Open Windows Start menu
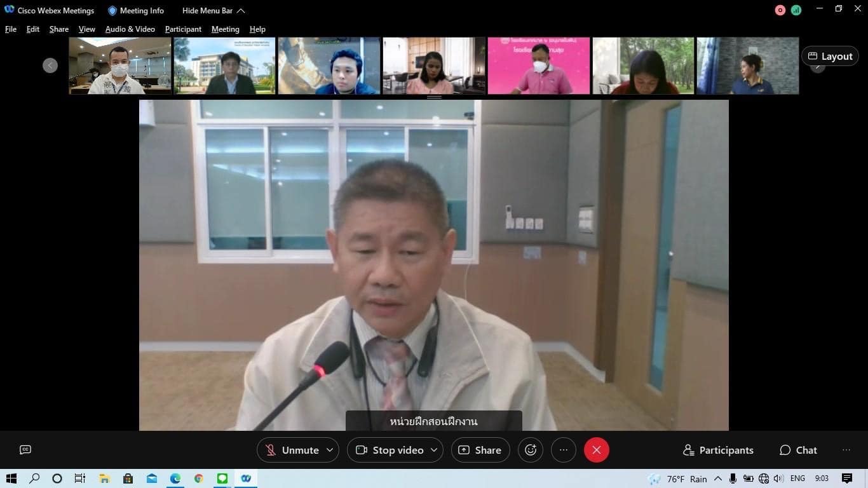868x488 pixels. tap(11, 478)
